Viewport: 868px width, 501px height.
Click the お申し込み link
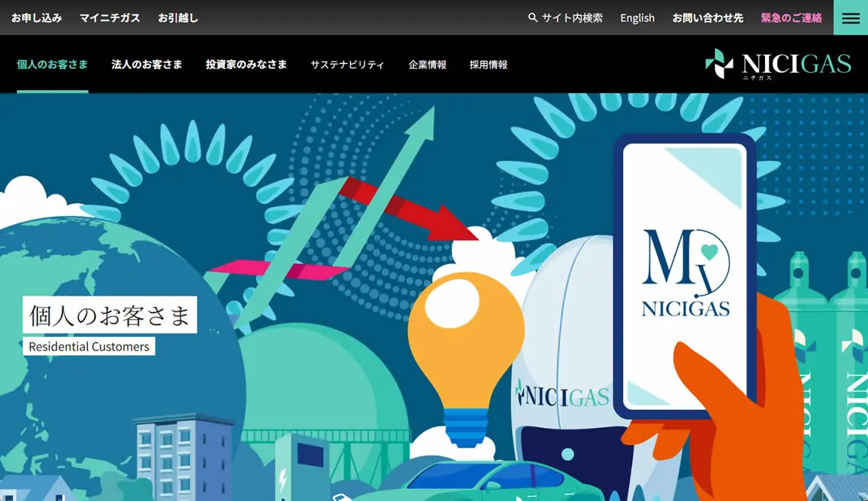tap(36, 17)
